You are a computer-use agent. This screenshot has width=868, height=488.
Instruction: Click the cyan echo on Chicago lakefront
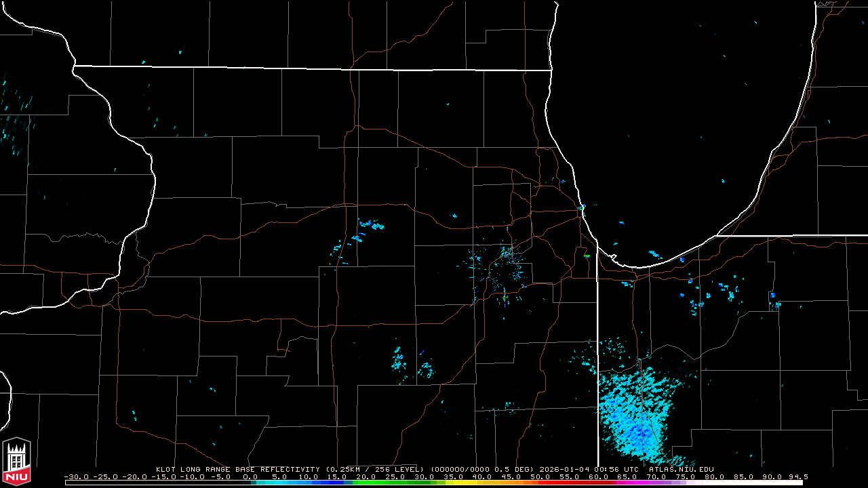coord(582,206)
